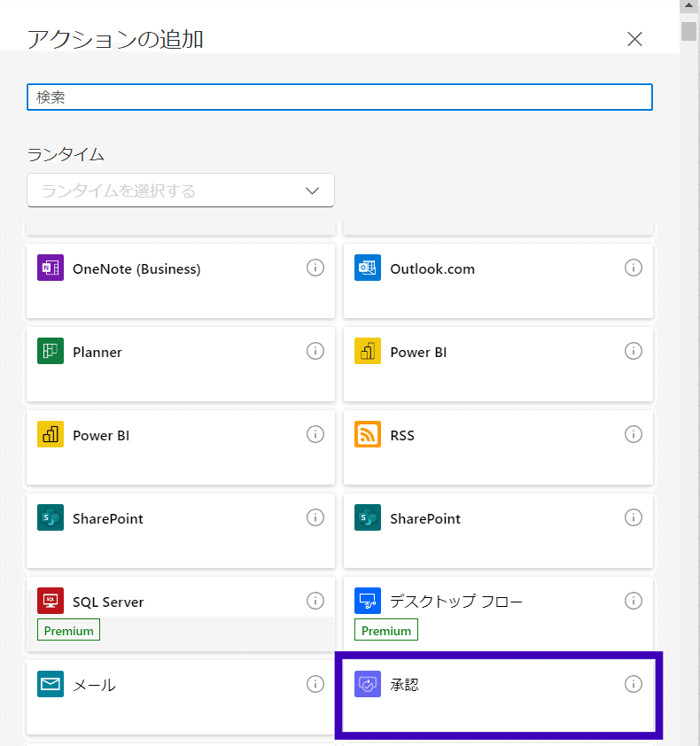View Planner connector info icon

(315, 351)
